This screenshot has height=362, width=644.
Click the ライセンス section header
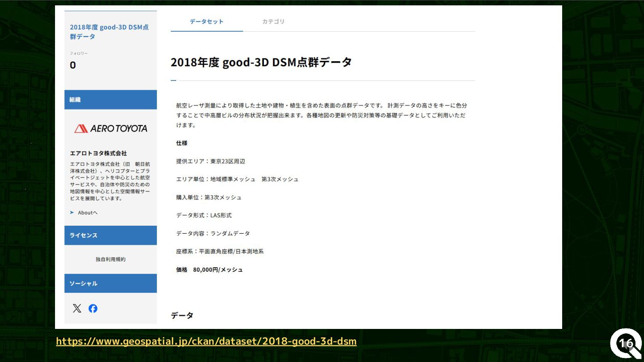110,235
